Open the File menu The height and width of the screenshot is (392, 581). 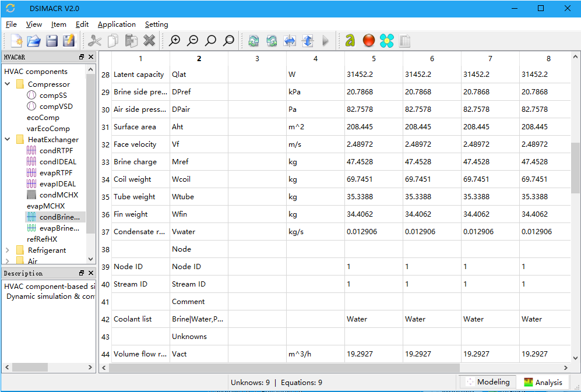pos(11,24)
